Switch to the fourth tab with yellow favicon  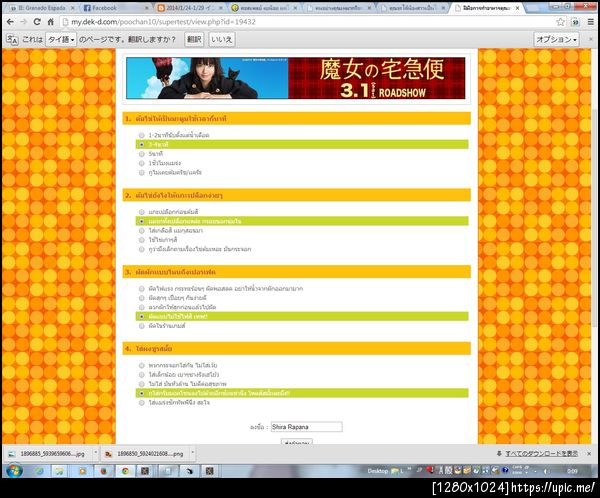pyautogui.click(x=264, y=8)
